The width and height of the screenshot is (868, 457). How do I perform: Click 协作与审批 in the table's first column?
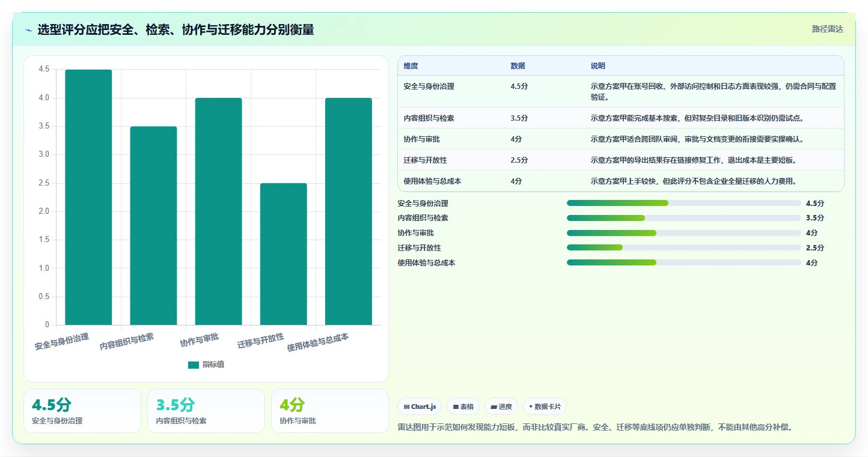[x=422, y=139]
